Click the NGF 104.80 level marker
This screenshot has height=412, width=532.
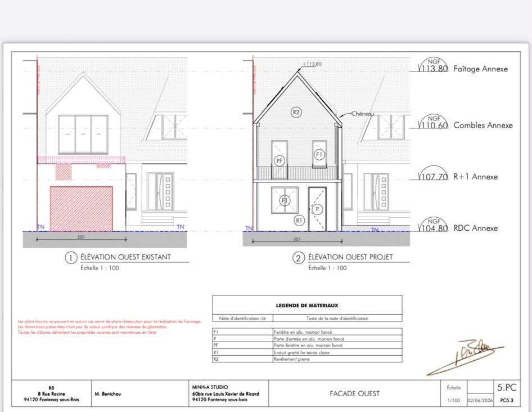click(433, 225)
